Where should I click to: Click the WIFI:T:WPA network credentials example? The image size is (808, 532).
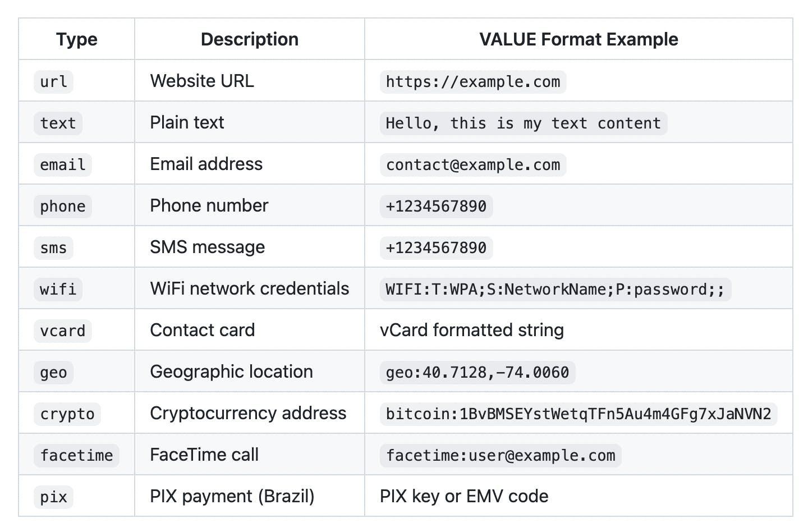(x=555, y=289)
